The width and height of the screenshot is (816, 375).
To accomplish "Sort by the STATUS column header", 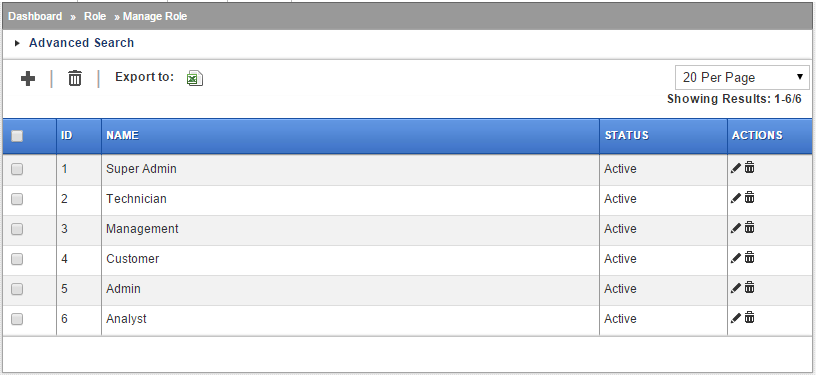I will pyautogui.click(x=627, y=135).
